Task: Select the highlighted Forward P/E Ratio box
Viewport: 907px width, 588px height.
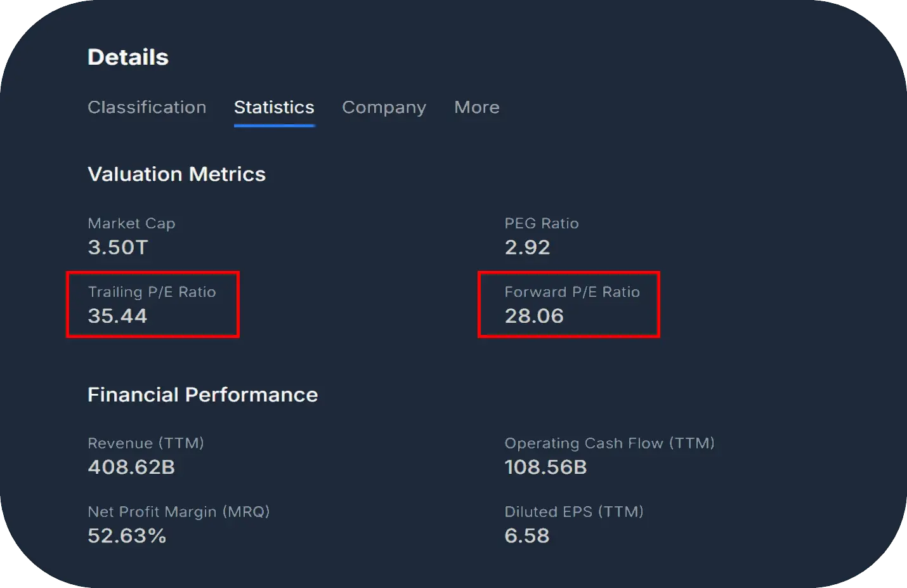Action: pos(568,304)
